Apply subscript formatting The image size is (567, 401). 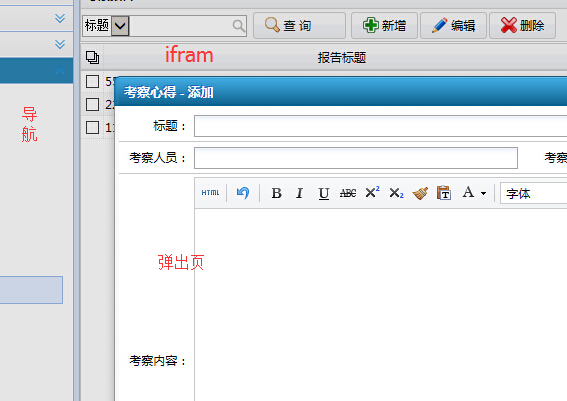tap(396, 193)
